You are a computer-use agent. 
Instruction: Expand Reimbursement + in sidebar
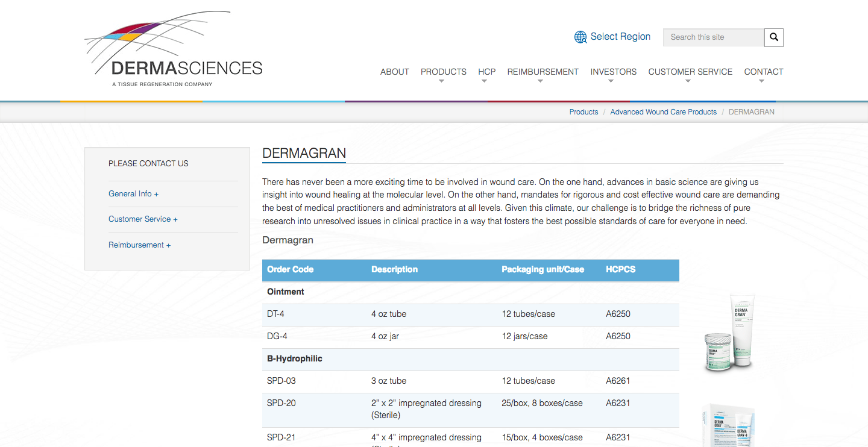point(139,245)
